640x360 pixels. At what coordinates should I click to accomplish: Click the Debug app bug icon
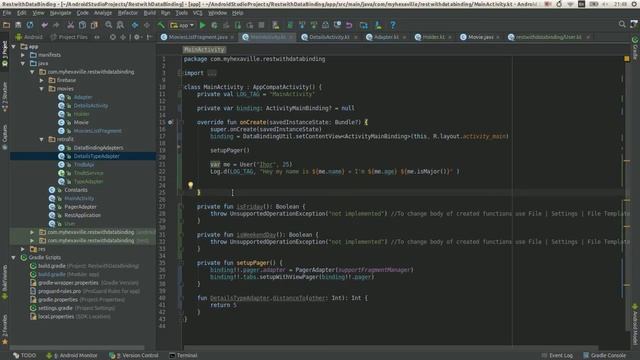click(214, 25)
